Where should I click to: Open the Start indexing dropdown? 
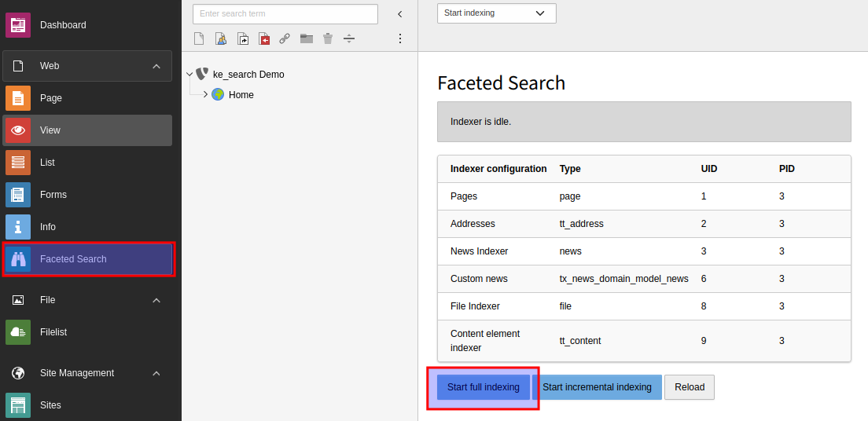[496, 13]
